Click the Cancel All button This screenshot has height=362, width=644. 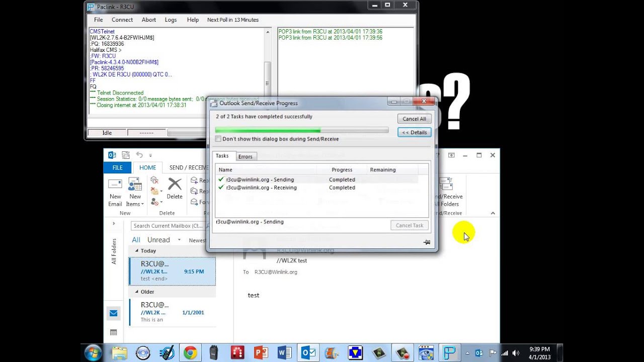(x=414, y=119)
